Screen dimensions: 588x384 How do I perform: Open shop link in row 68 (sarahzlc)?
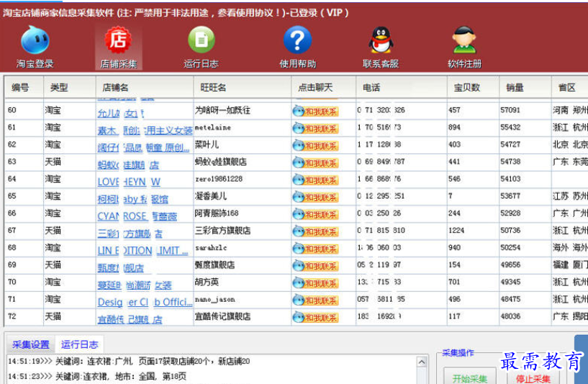tap(143, 251)
